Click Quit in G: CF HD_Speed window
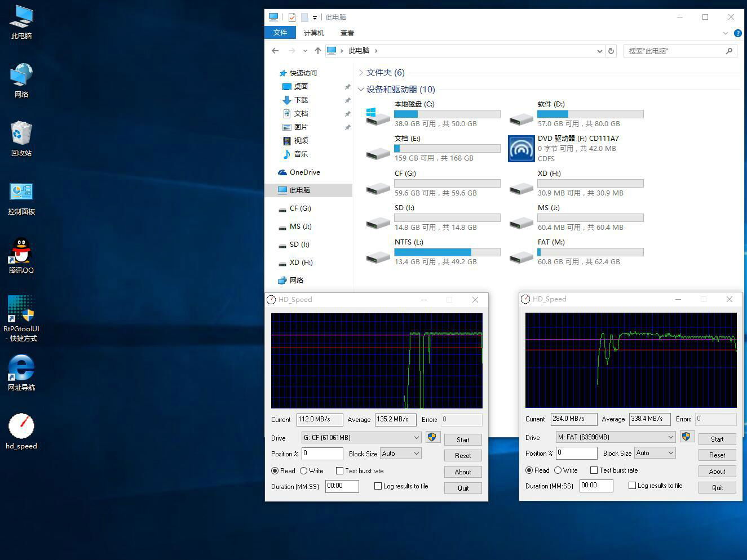Image resolution: width=747 pixels, height=560 pixels. pyautogui.click(x=463, y=488)
